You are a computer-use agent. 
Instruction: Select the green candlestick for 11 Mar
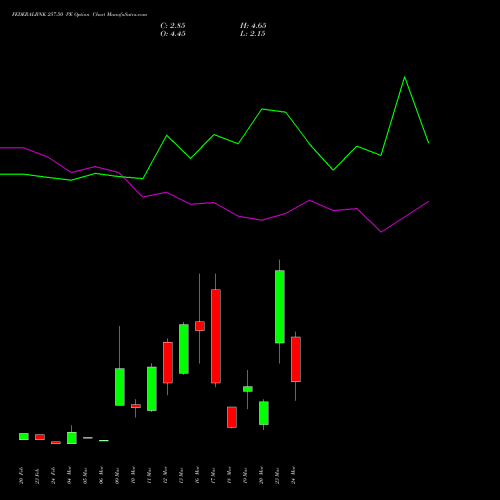pyautogui.click(x=152, y=389)
